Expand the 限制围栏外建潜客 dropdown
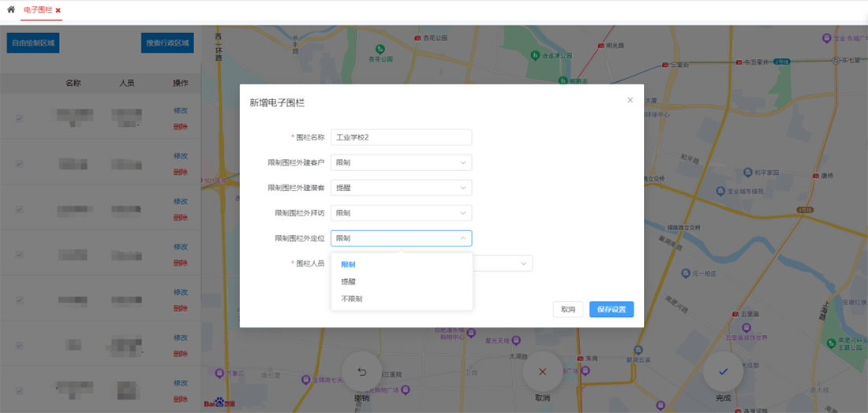 pyautogui.click(x=401, y=188)
